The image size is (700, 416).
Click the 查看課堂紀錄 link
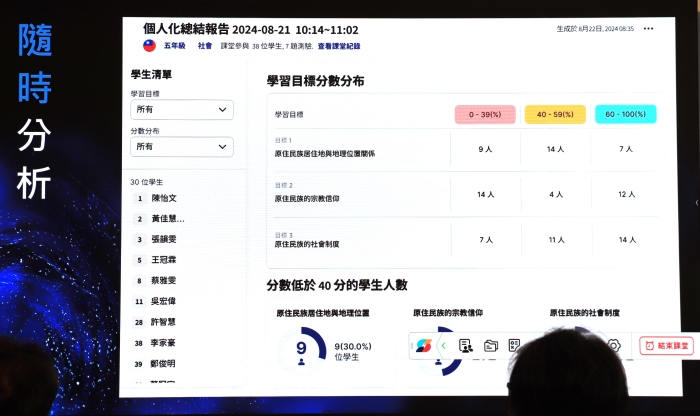coord(339,46)
